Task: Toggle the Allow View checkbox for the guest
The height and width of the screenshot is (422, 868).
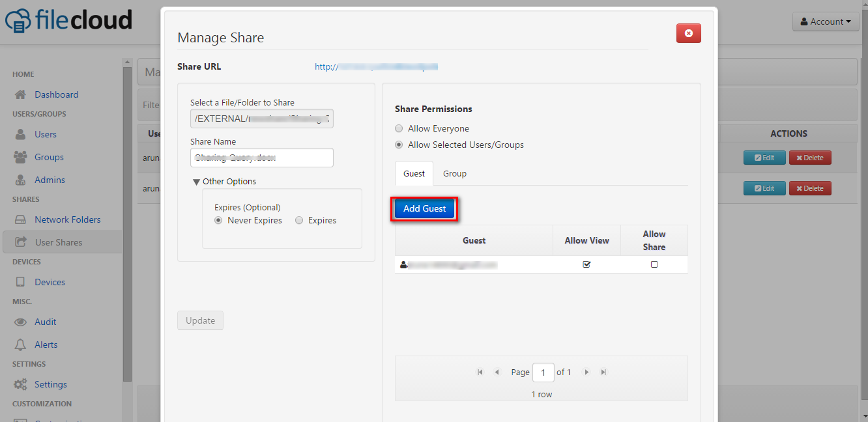Action: pos(586,264)
